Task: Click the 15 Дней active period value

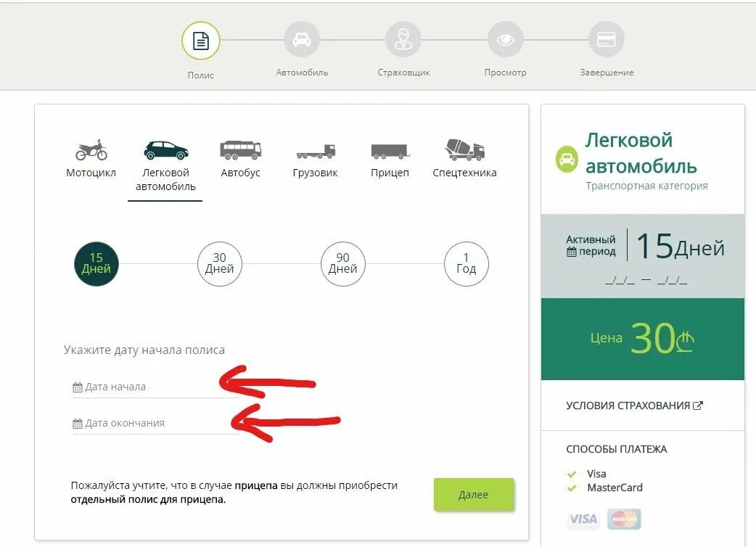Action: click(681, 246)
